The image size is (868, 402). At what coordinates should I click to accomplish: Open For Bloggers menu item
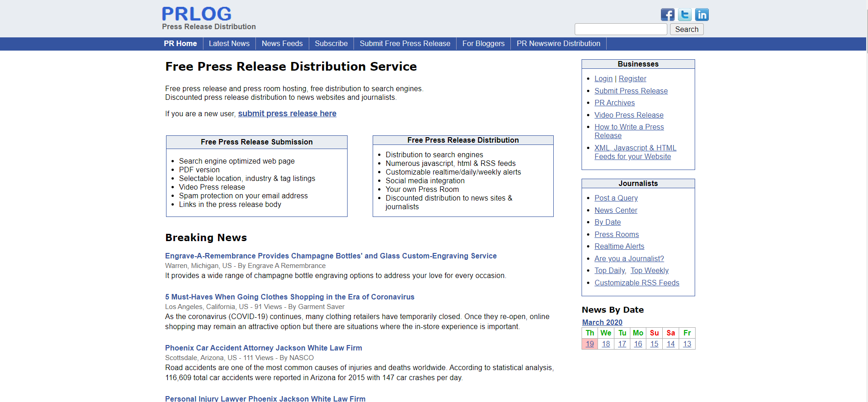pyautogui.click(x=483, y=43)
